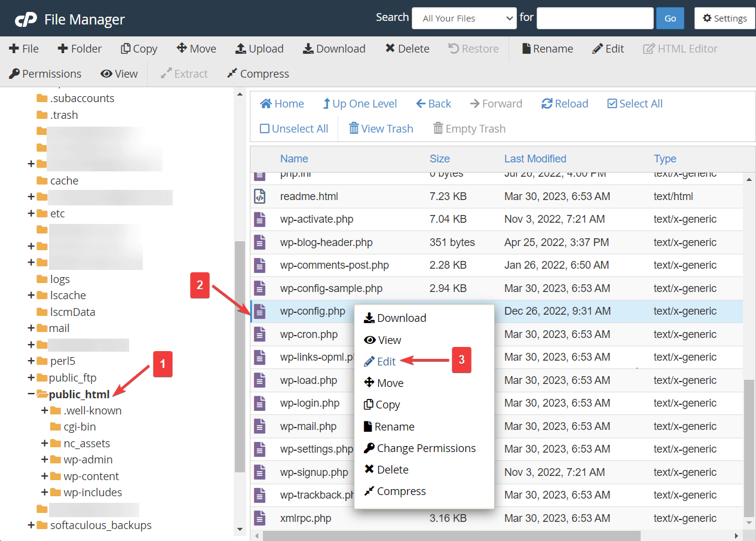Collapse the public_html folder tree

point(30,394)
